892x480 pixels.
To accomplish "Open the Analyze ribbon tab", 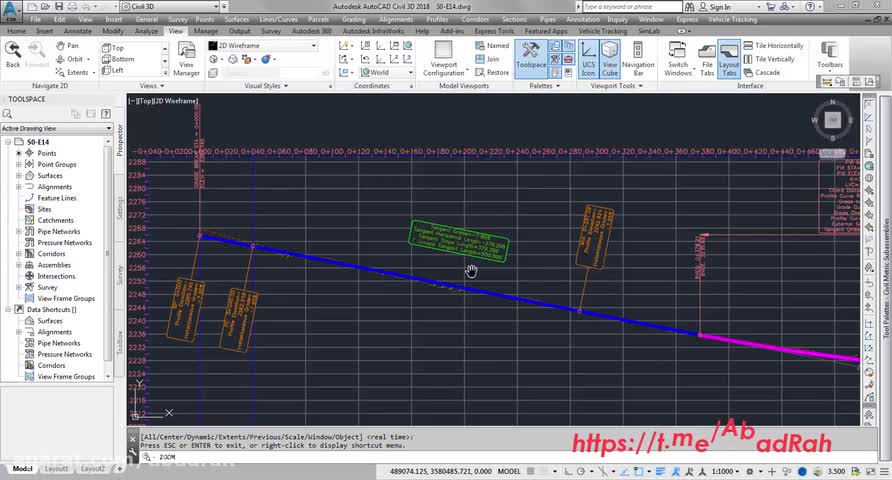I will click(146, 31).
